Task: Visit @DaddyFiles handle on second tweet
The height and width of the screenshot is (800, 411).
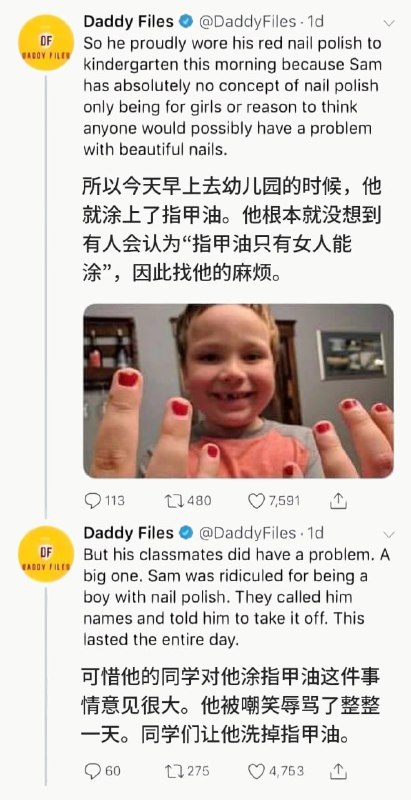Action: click(247, 533)
